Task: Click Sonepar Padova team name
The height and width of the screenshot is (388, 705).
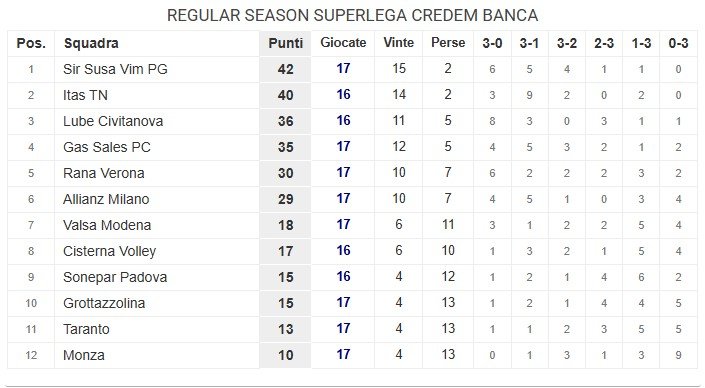Action: [115, 277]
